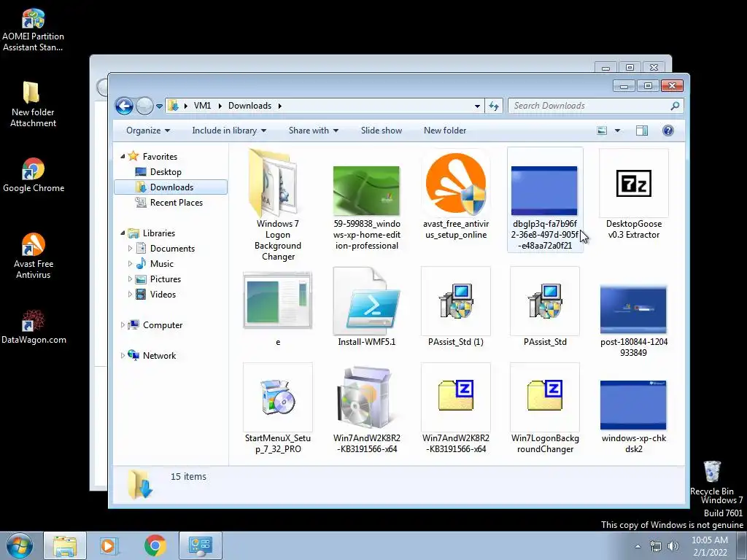
Task: Expand the arrow after VM1 in the breadcrumb
Action: pos(220,106)
